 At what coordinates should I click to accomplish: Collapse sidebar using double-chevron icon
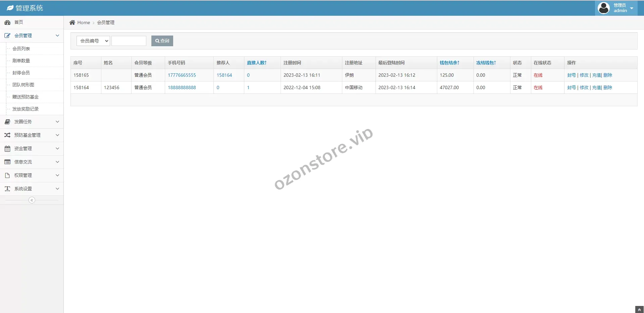(x=32, y=200)
